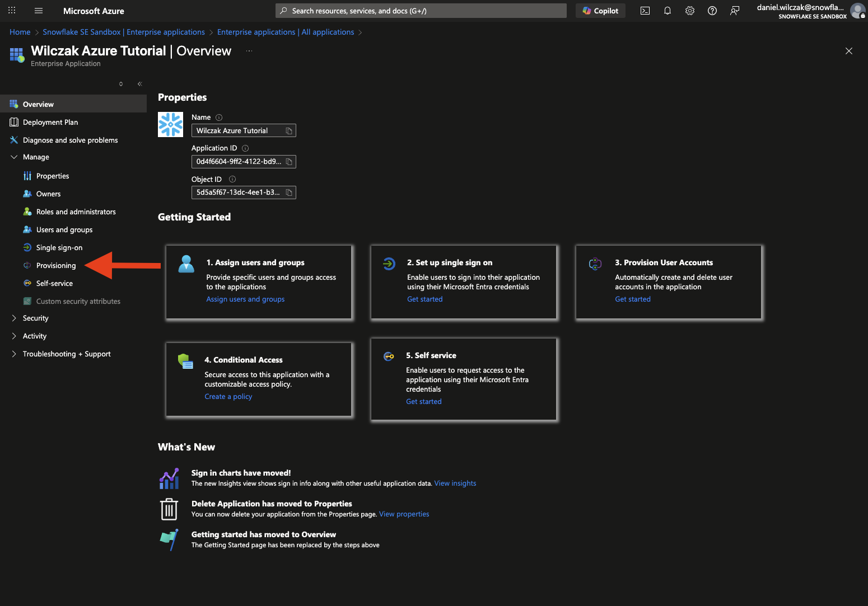Open the feedback icon in header

(735, 11)
